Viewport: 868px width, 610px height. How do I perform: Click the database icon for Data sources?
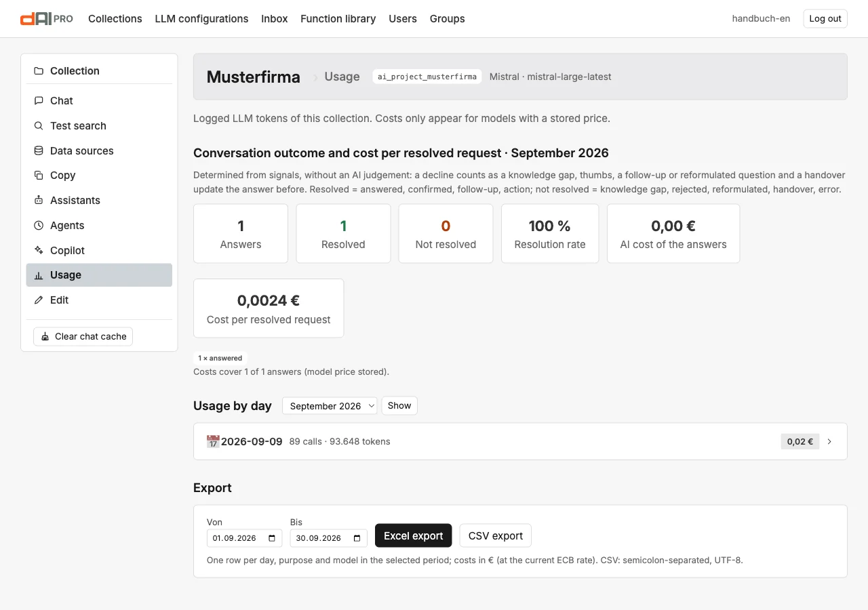click(39, 151)
